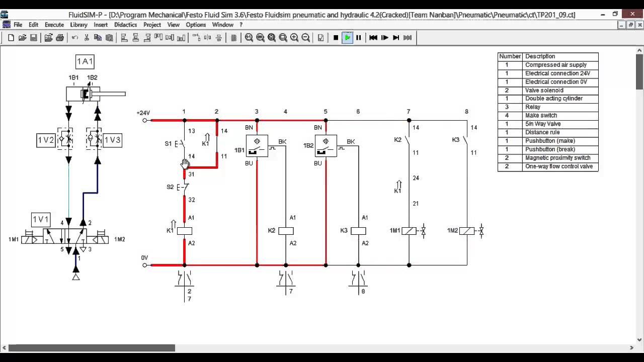This screenshot has height=362, width=644.
Task: Select flow control valve label 1V3
Action: (112, 140)
